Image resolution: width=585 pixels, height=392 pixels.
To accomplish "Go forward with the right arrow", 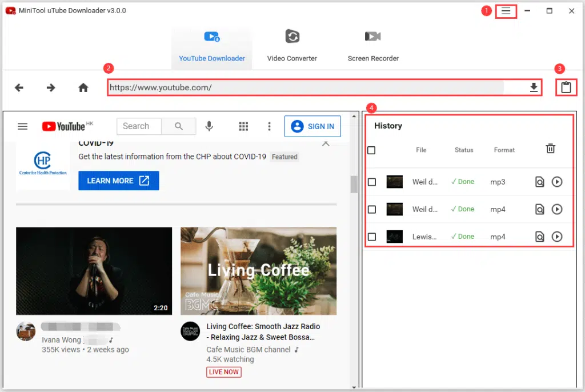I will (x=51, y=87).
